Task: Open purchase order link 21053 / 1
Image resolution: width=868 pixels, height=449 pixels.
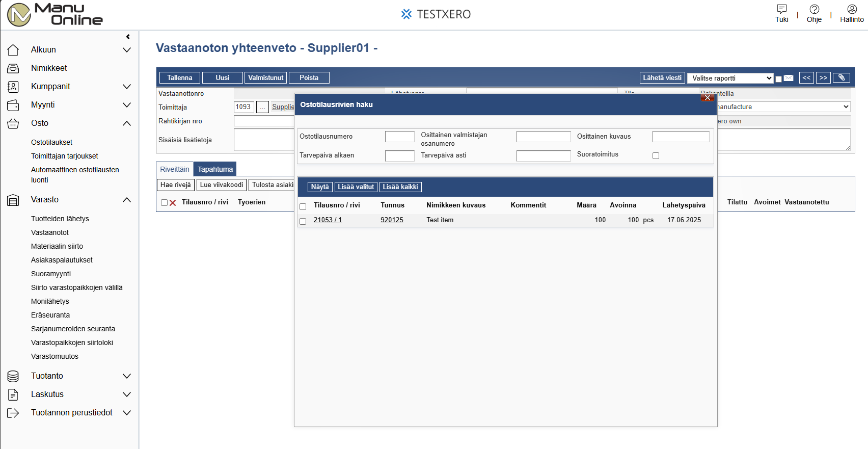Action: point(328,220)
